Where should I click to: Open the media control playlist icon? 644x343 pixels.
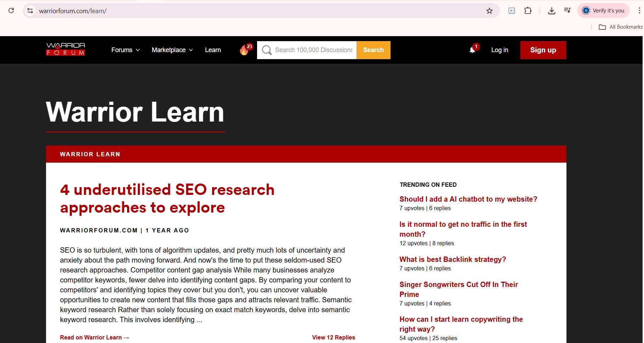pyautogui.click(x=568, y=10)
